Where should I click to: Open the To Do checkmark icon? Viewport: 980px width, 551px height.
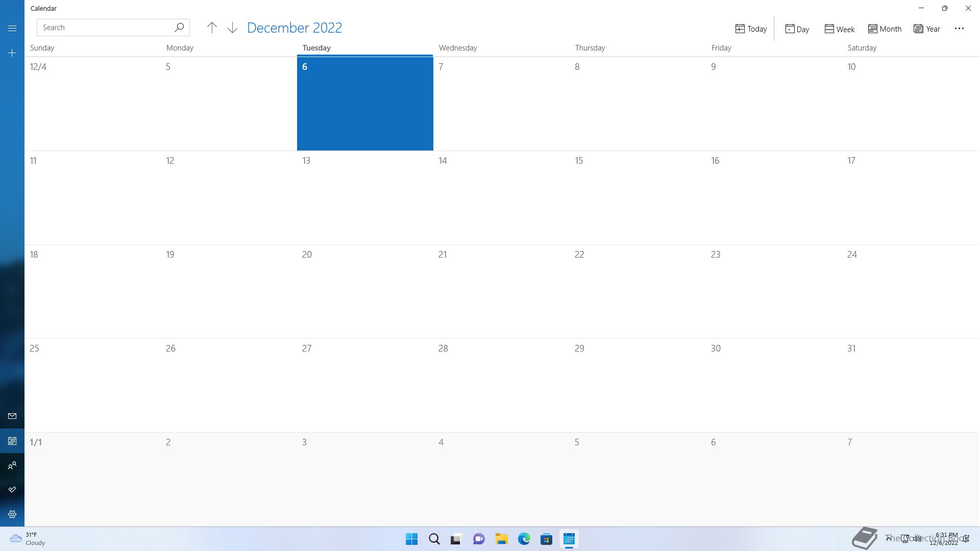click(x=12, y=490)
